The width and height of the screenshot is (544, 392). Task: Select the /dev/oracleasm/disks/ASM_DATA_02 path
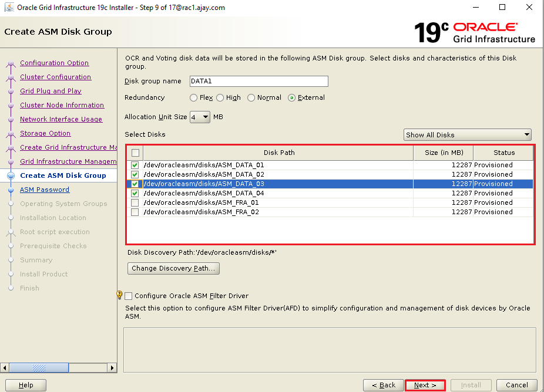tap(204, 174)
